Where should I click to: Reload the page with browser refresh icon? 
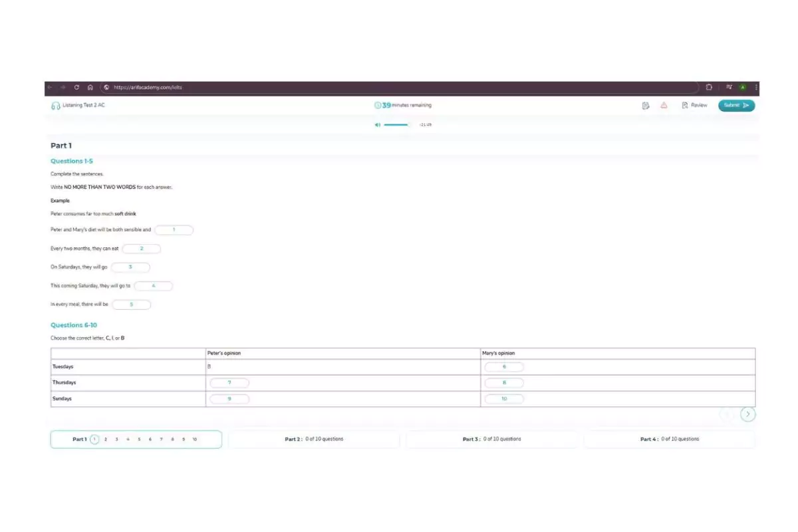(76, 87)
